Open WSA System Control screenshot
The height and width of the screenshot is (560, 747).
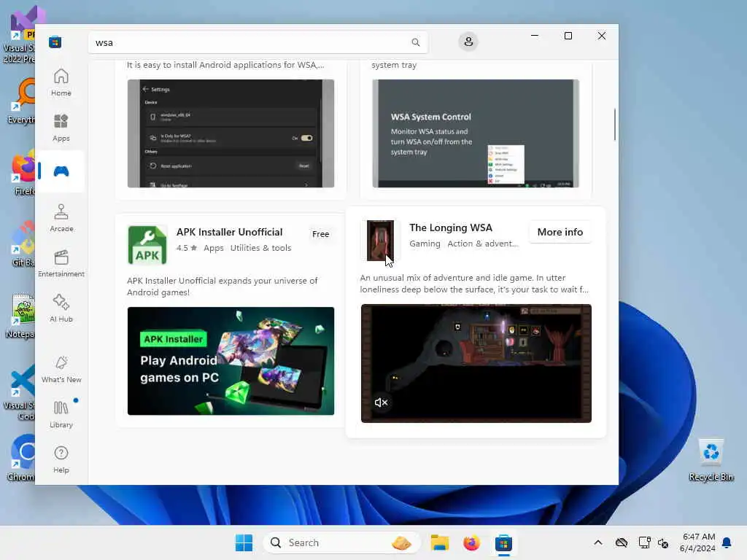pyautogui.click(x=476, y=133)
